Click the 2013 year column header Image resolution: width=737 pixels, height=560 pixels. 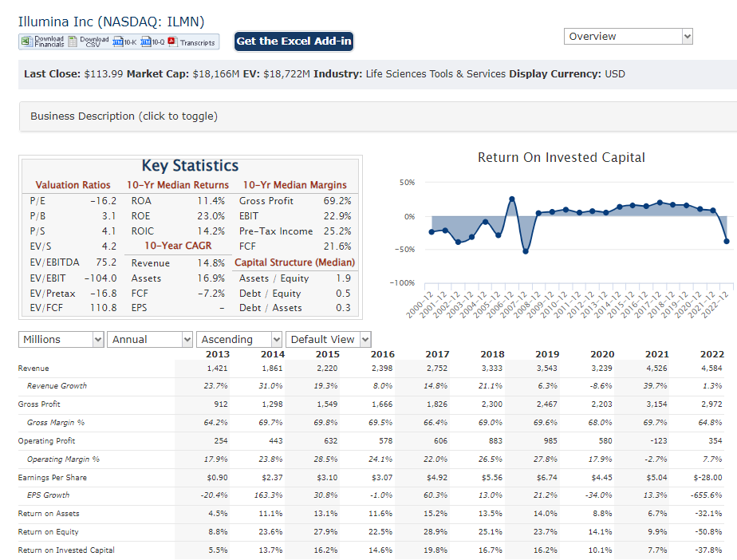coord(218,354)
